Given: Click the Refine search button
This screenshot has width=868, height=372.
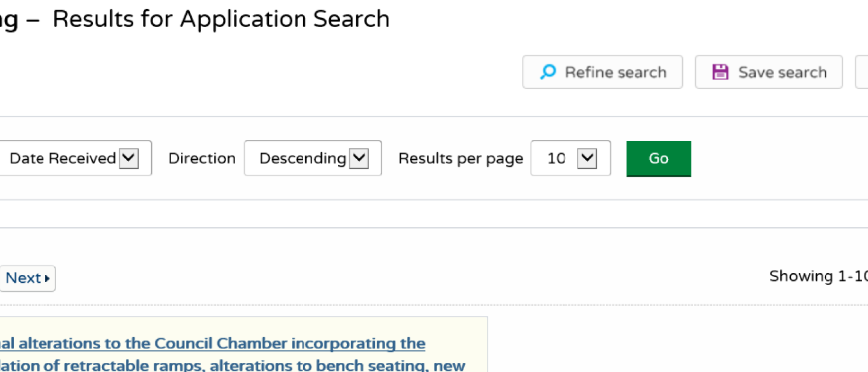Looking at the screenshot, I should click(x=602, y=72).
